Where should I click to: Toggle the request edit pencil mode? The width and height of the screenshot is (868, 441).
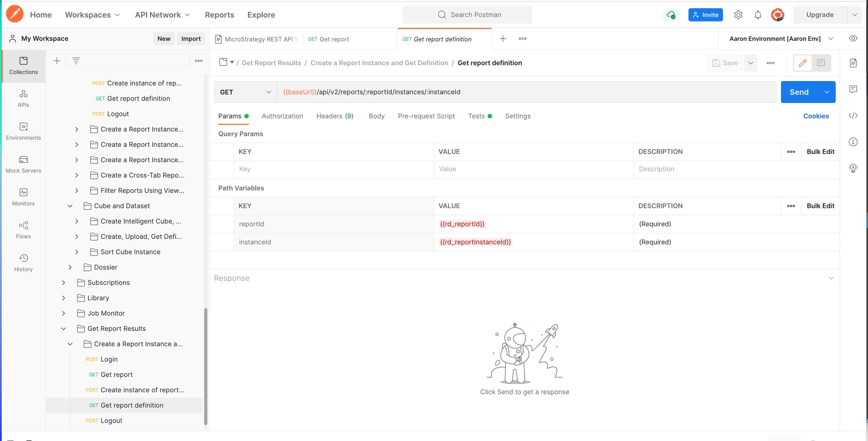803,63
